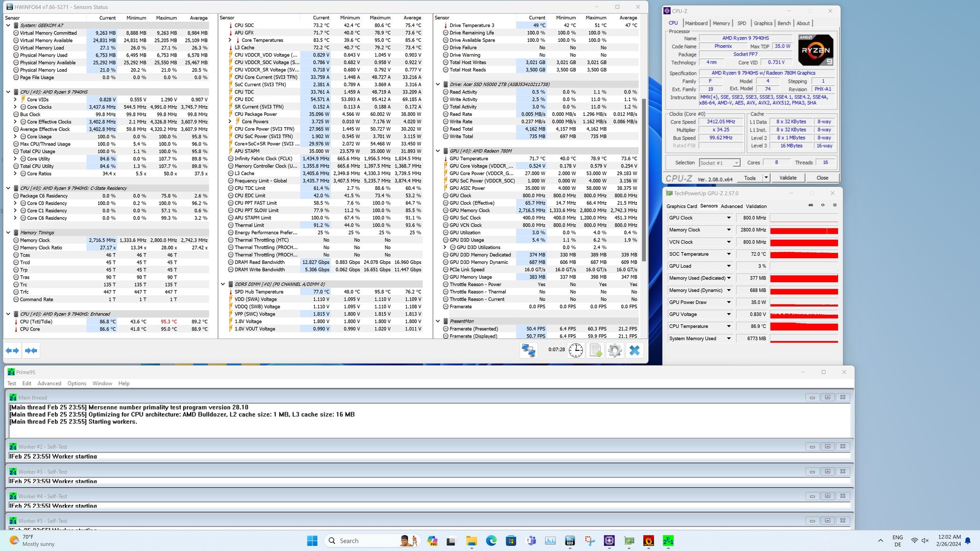Reset sensor timer using clock icon
980x551 pixels.
click(576, 350)
